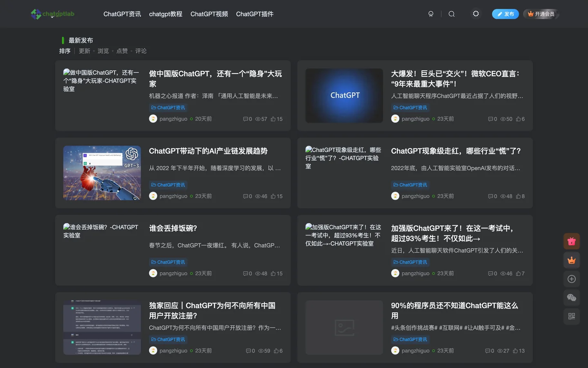Open article 做中国版ChatGPT，还有一个“隐身”大玩家
The width and height of the screenshot is (588, 368).
[x=216, y=79]
